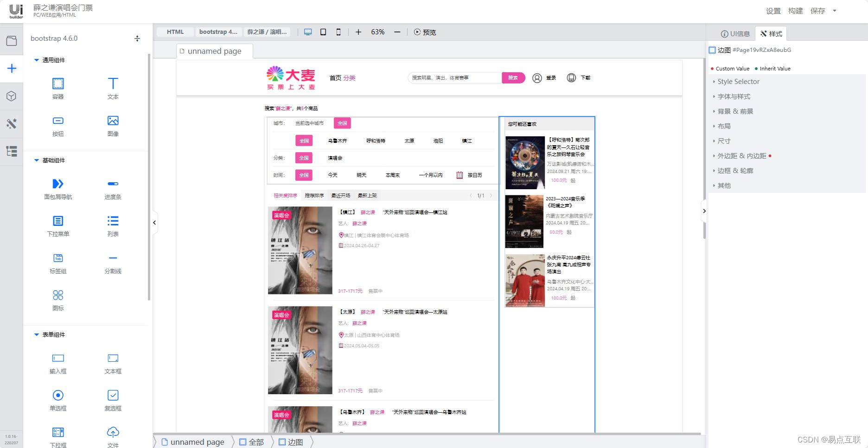
Task: Select the 文件 upload component
Action: 113,437
